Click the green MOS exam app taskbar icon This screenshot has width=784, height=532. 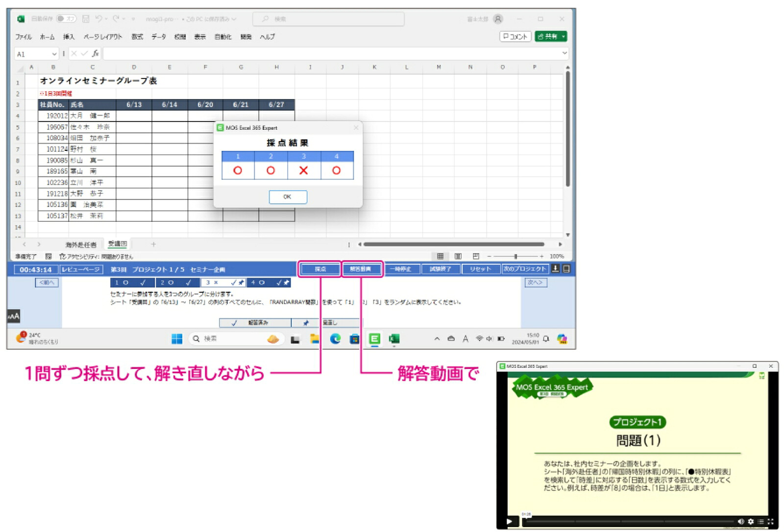[375, 339]
